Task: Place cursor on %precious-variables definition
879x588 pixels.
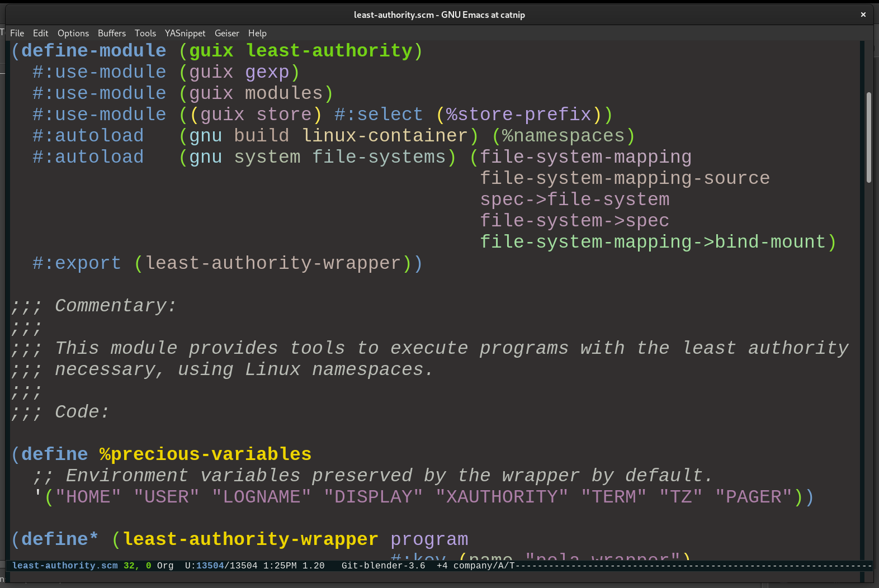Action: pos(205,454)
